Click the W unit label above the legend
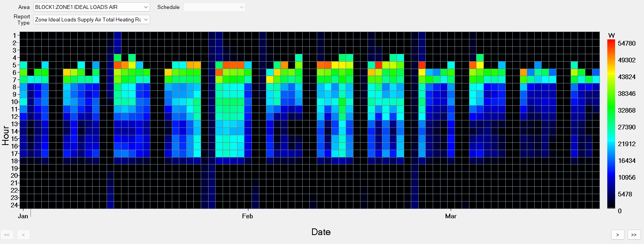The height and width of the screenshot is (244, 644). tap(612, 35)
